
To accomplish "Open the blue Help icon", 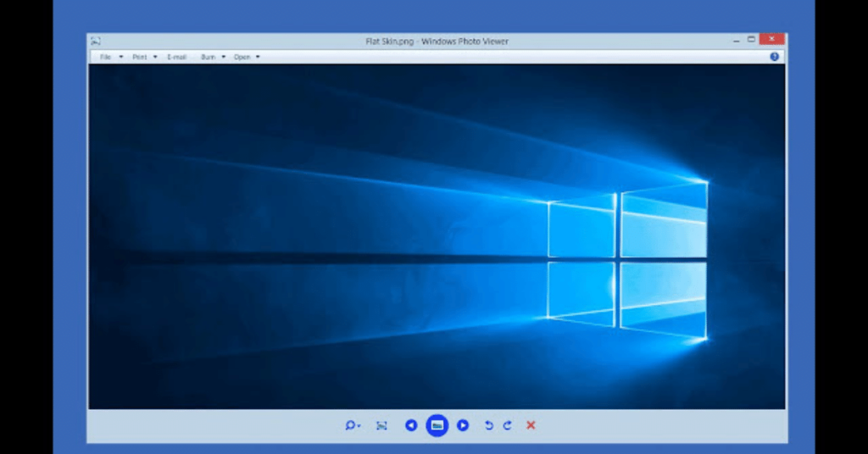I will click(775, 57).
